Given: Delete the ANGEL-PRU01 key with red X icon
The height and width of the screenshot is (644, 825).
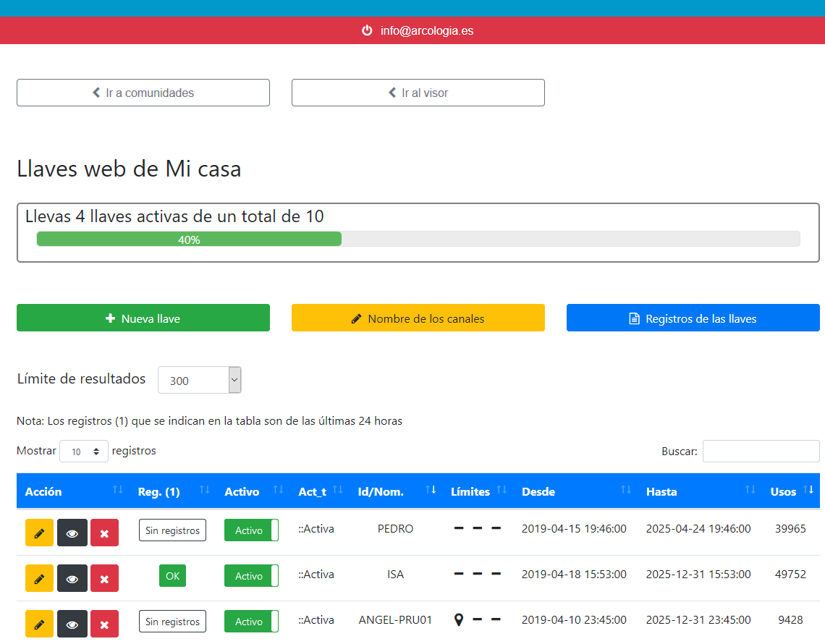Looking at the screenshot, I should [104, 624].
